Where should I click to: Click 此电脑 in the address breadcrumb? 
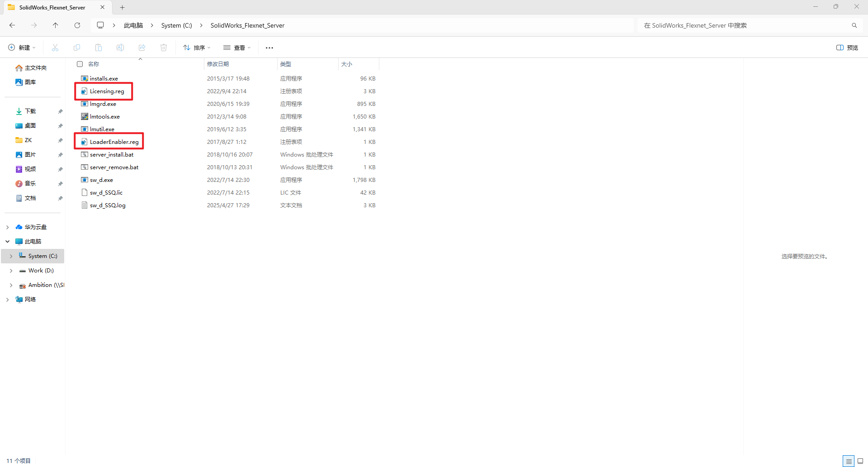[133, 25]
